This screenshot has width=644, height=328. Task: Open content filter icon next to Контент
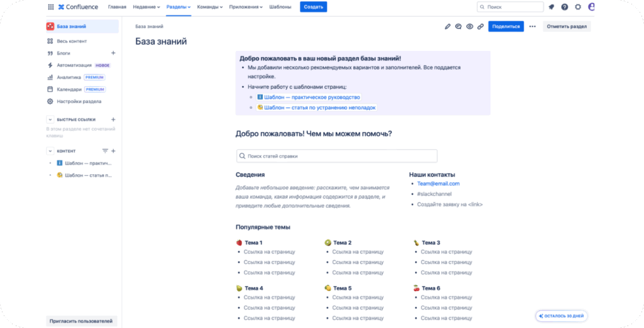(x=105, y=151)
